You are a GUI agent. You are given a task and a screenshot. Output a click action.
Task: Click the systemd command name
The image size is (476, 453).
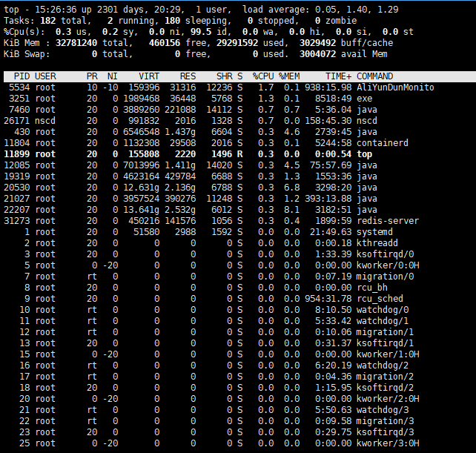click(374, 232)
